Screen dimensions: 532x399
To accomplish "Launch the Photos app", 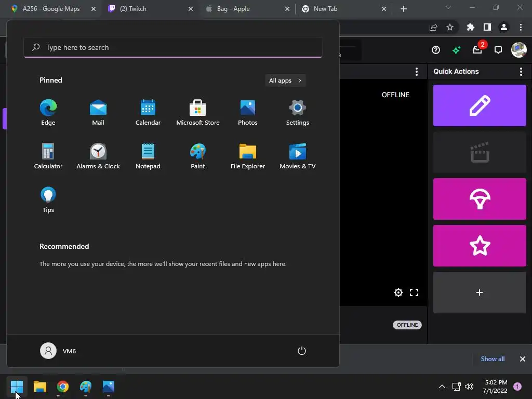I will click(x=248, y=113).
